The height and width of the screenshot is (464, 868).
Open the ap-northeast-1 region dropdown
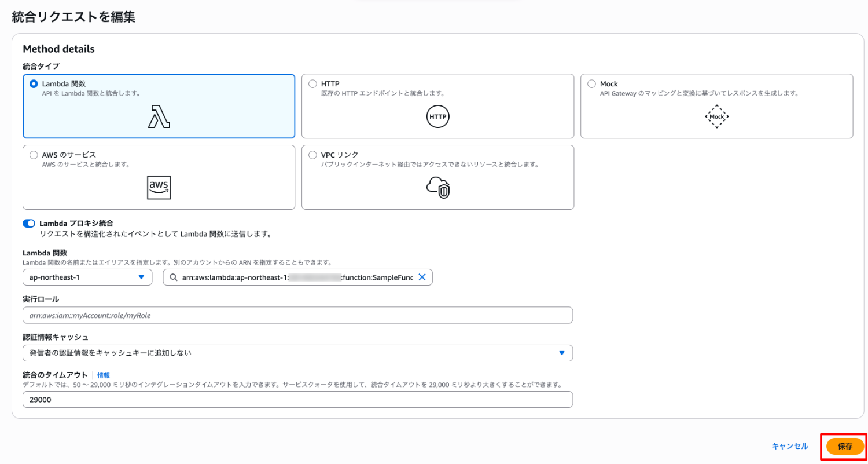[x=87, y=277]
